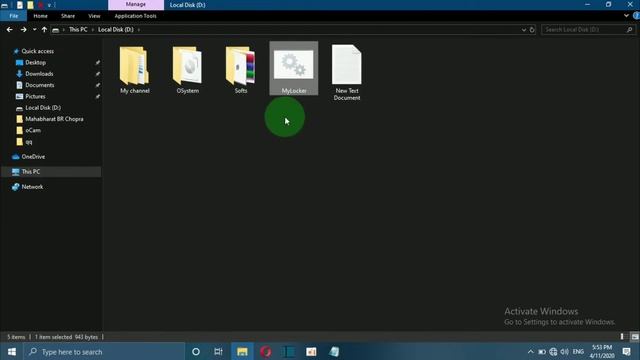Open the clock and date flyout
The width and height of the screenshot is (640, 360).
602,351
